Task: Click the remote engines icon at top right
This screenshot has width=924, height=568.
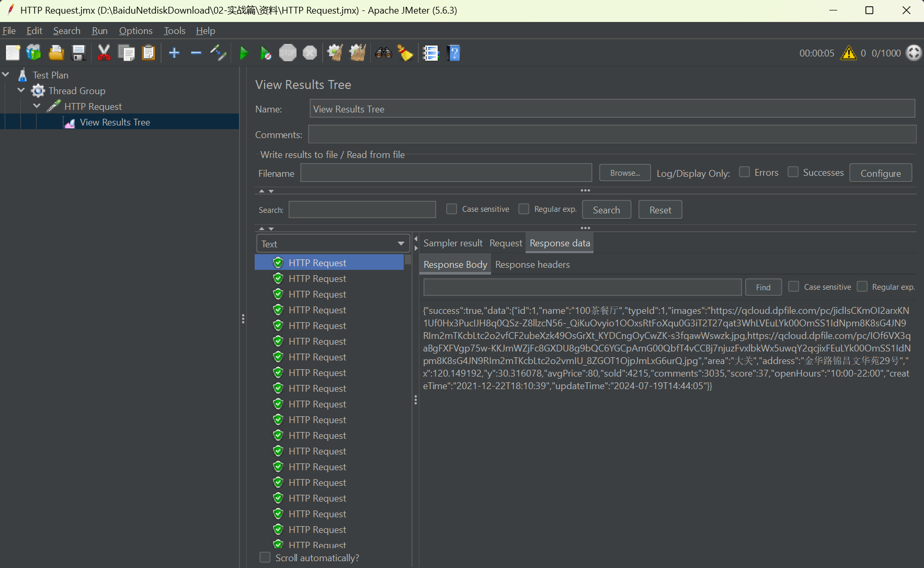Action: point(914,53)
